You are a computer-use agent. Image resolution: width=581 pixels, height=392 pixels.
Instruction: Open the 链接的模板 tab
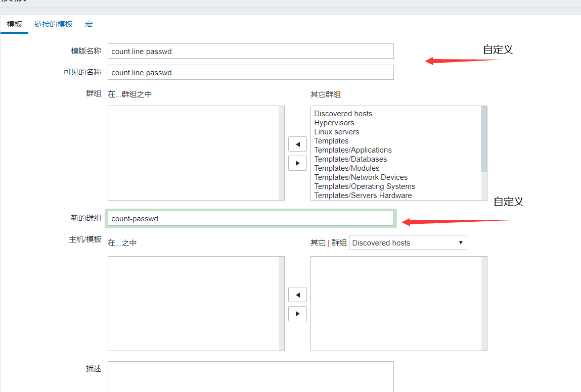[x=54, y=24]
